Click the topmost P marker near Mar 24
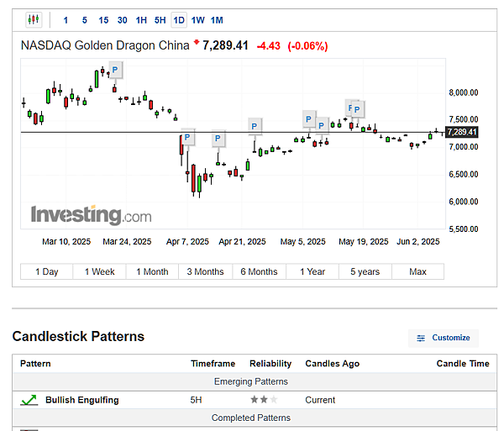This screenshot has width=504, height=431. [115, 70]
